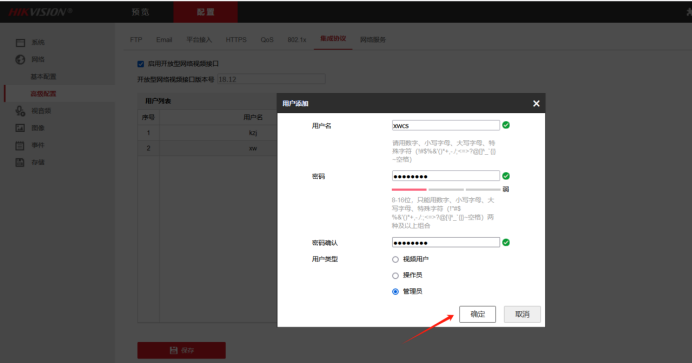
Task: Open the 预览 top navigation tab
Action: (140, 12)
